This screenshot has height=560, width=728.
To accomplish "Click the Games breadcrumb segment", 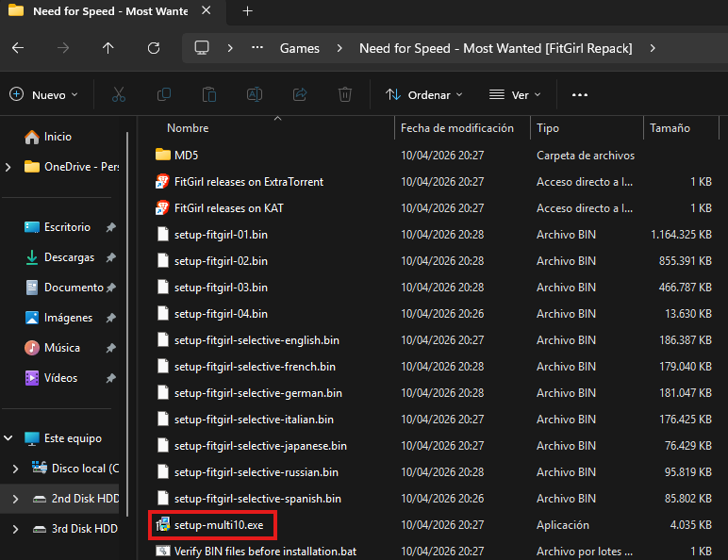I will [x=300, y=48].
